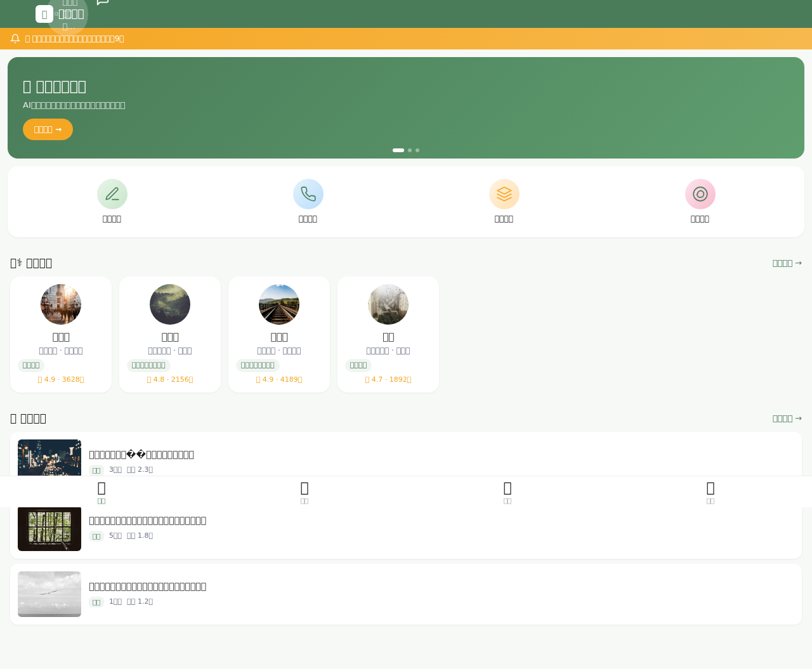Click the rating 4.9 · 3628 on first card
This screenshot has height=669, width=812.
coord(61,379)
